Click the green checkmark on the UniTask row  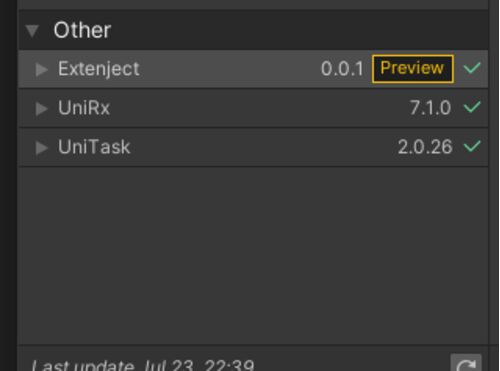pyautogui.click(x=472, y=146)
